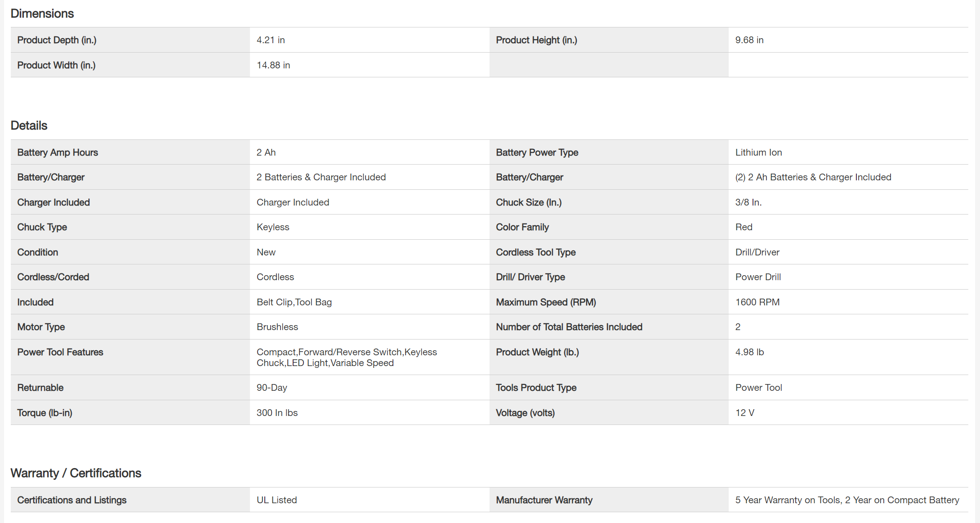Click the 12 V voltage value

coord(744,413)
